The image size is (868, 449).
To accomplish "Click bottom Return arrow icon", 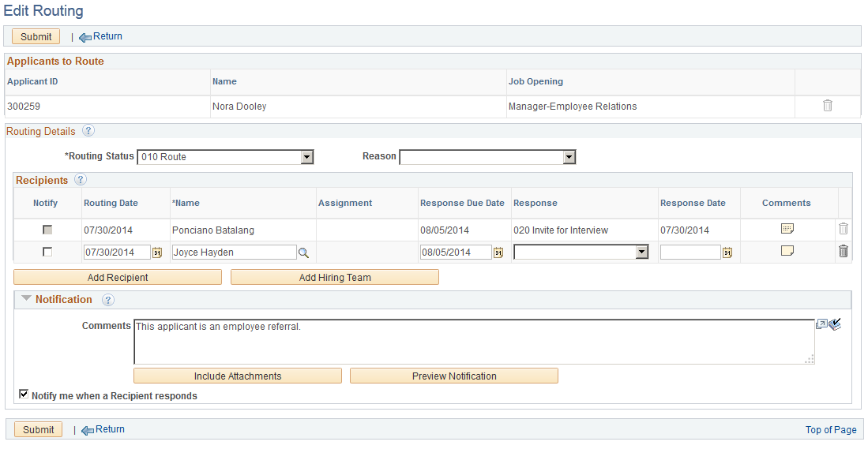I will tap(88, 431).
